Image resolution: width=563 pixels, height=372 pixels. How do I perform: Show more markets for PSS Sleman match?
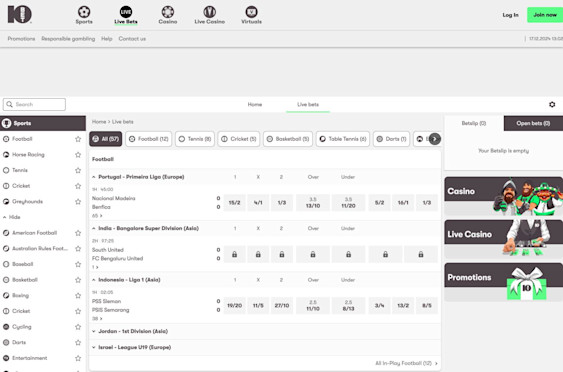coord(97,318)
